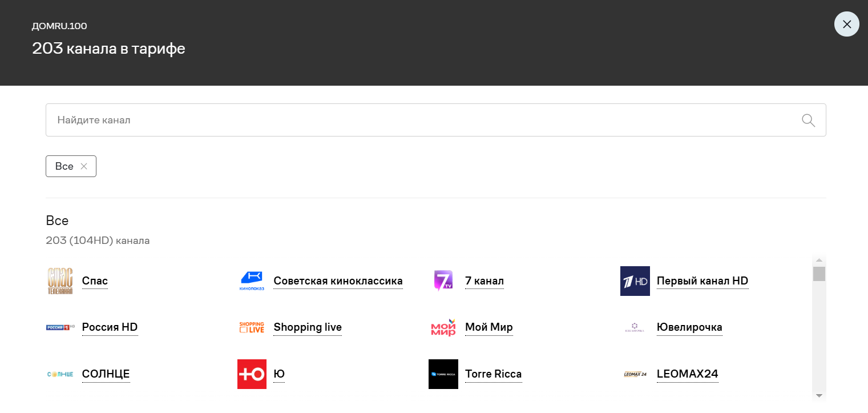Select the Все filter chip
The image size is (868, 413).
point(64,166)
